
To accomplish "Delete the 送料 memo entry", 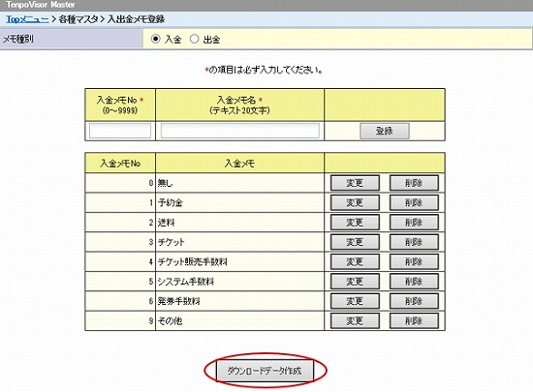I will tap(414, 223).
